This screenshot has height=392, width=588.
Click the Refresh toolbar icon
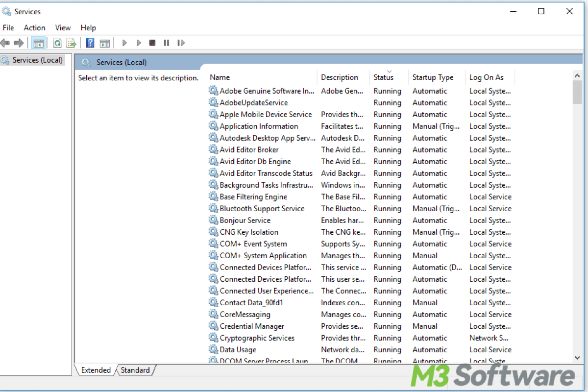coord(57,43)
